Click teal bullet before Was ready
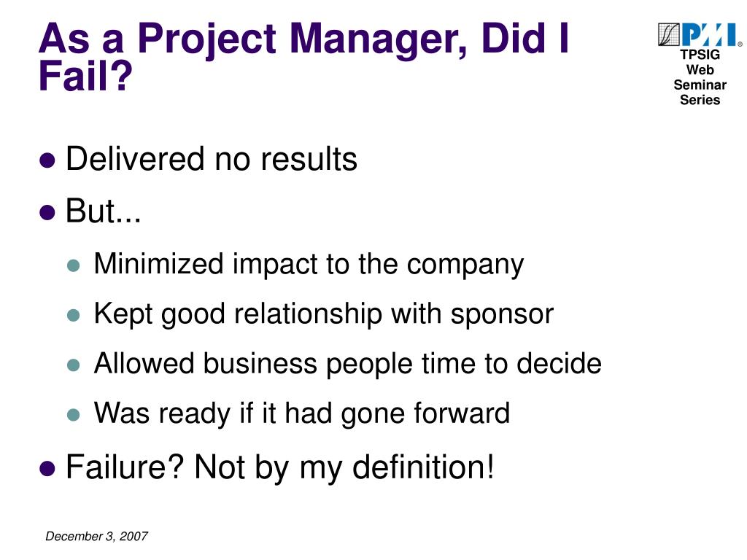747x560 pixels. (74, 415)
